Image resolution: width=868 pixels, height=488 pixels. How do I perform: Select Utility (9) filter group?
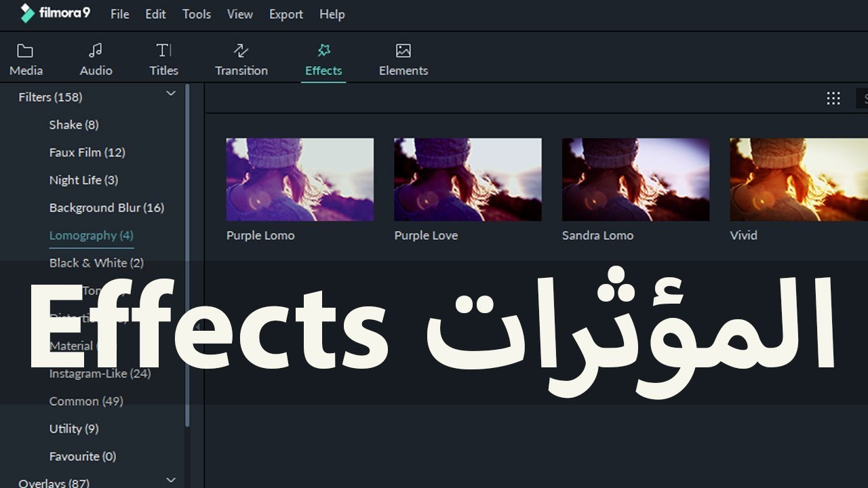[x=74, y=429]
